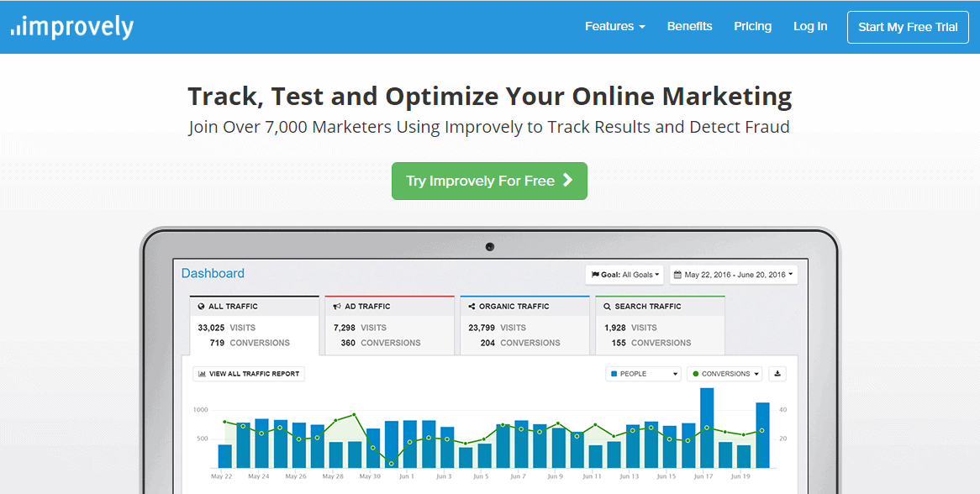Open the Conversions metric dropdown
980x494 pixels.
[724, 374]
